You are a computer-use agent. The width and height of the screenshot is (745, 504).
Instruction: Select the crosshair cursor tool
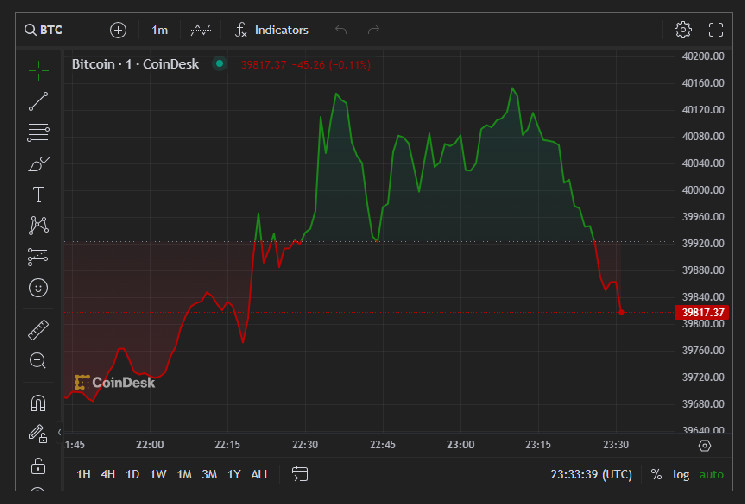(38, 71)
